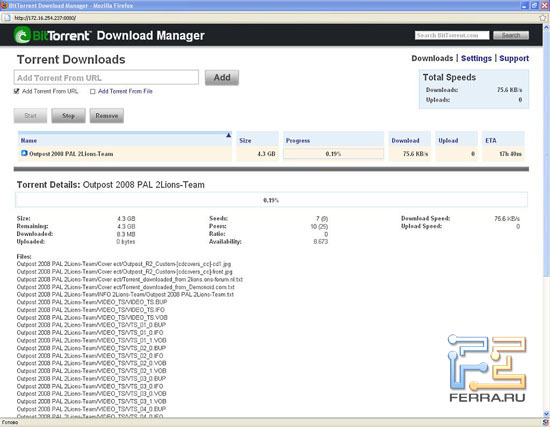Remove the selected torrent
Viewport: 550px width, 427px height.
tap(107, 116)
